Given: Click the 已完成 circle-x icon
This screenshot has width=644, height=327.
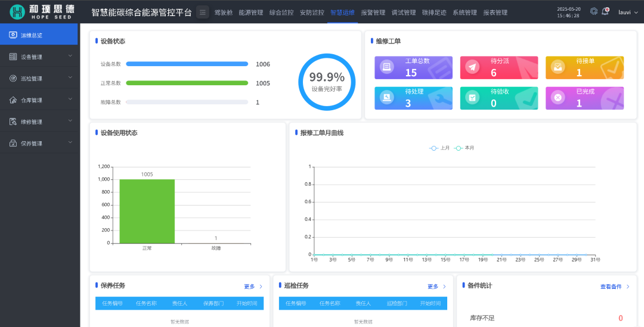Looking at the screenshot, I should (x=558, y=98).
